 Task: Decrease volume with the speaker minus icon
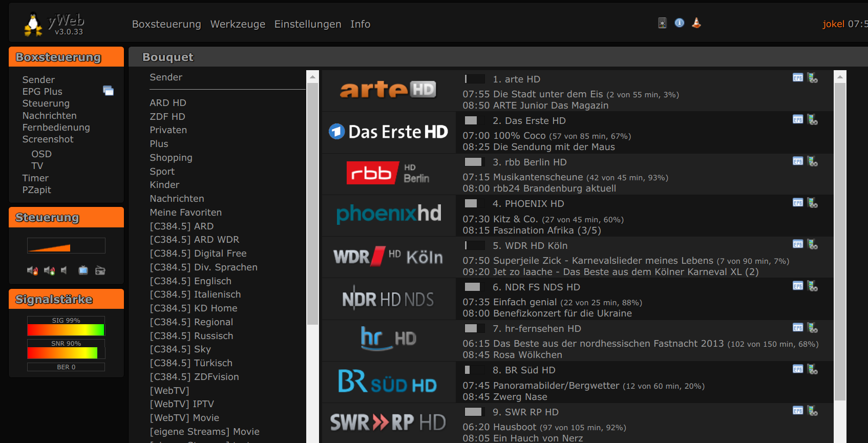tap(32, 270)
